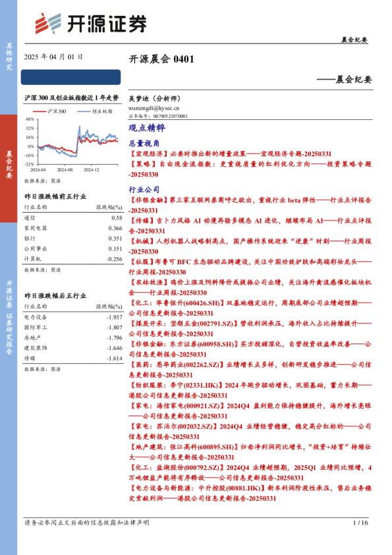Click the 开源证券 logo icon
Image resolution: width=392 pixels, height=555 pixels.
47,23
